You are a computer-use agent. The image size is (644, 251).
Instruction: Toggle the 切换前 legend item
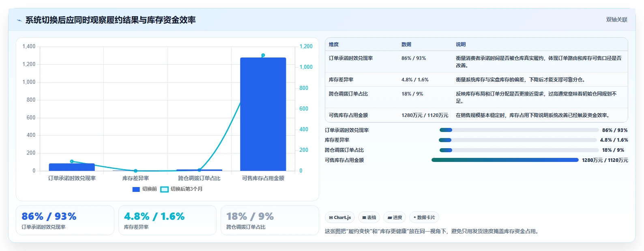click(x=145, y=189)
